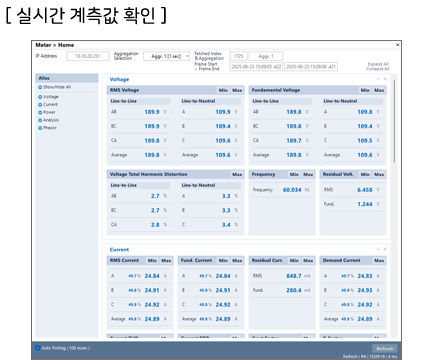Show Min values for Fundamental Voltage
This screenshot has height=361, width=433.
[x=365, y=90]
